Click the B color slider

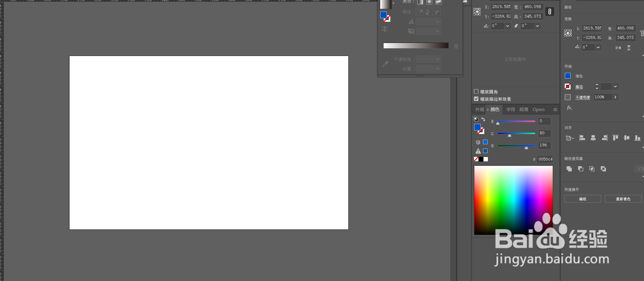click(516, 146)
